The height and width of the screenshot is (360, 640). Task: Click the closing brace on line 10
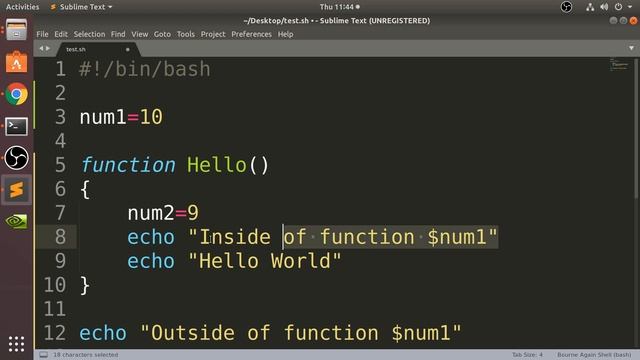click(x=84, y=285)
